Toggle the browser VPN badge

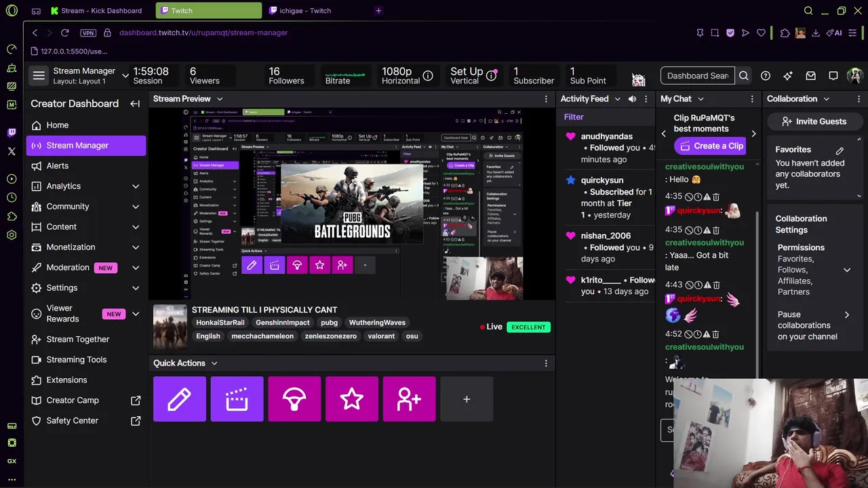(88, 33)
